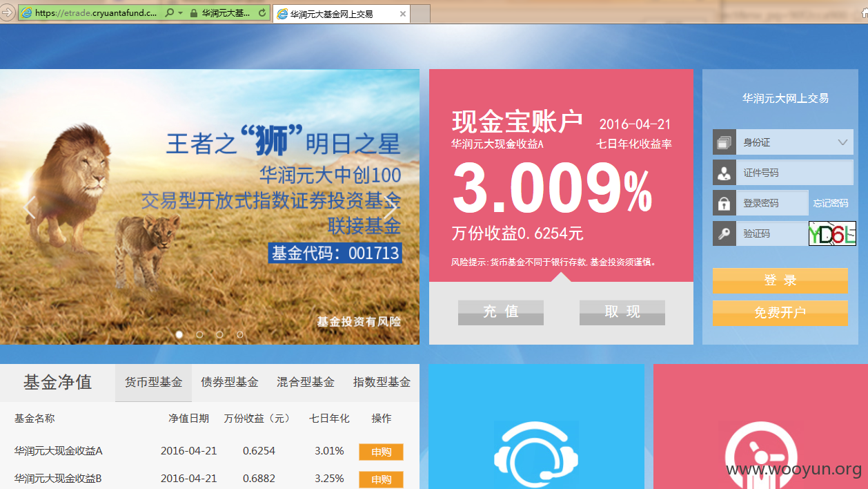Click the 免费开户 button
This screenshot has height=489, width=868.
click(780, 313)
